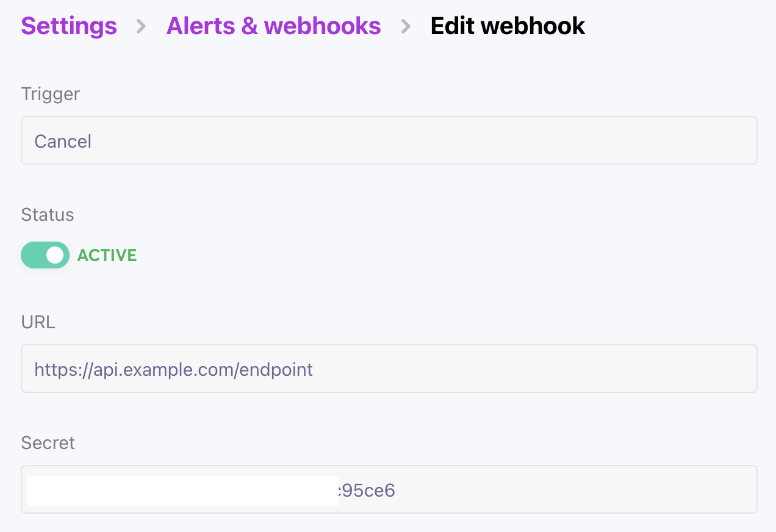This screenshot has width=776, height=532.
Task: Click the chevron before Edit webhook
Action: coord(406,26)
